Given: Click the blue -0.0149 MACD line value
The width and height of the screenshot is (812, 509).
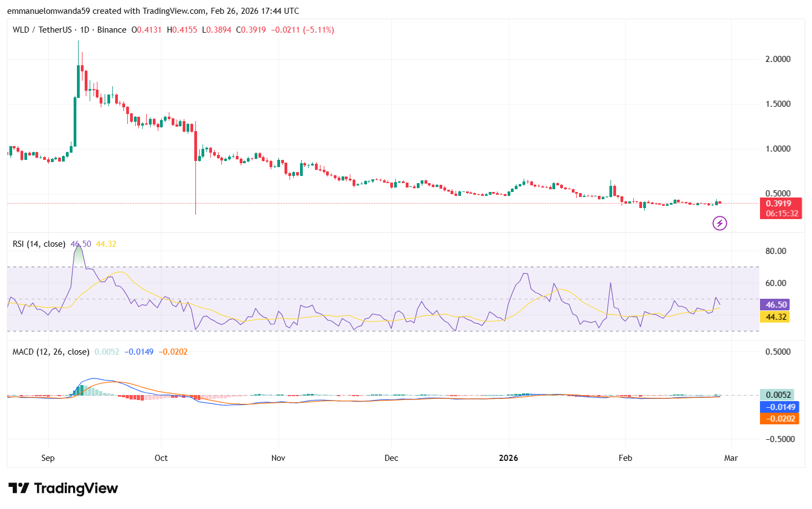Looking at the screenshot, I should (780, 407).
